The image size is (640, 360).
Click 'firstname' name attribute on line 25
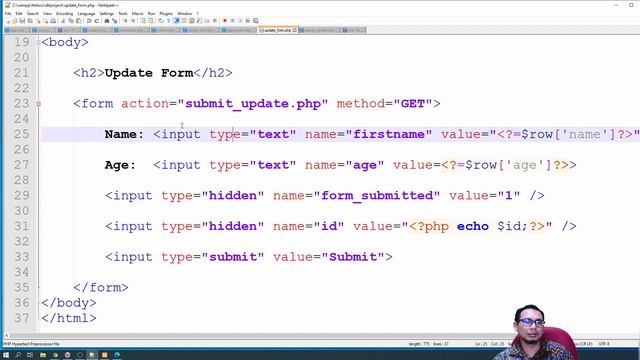[x=389, y=134]
